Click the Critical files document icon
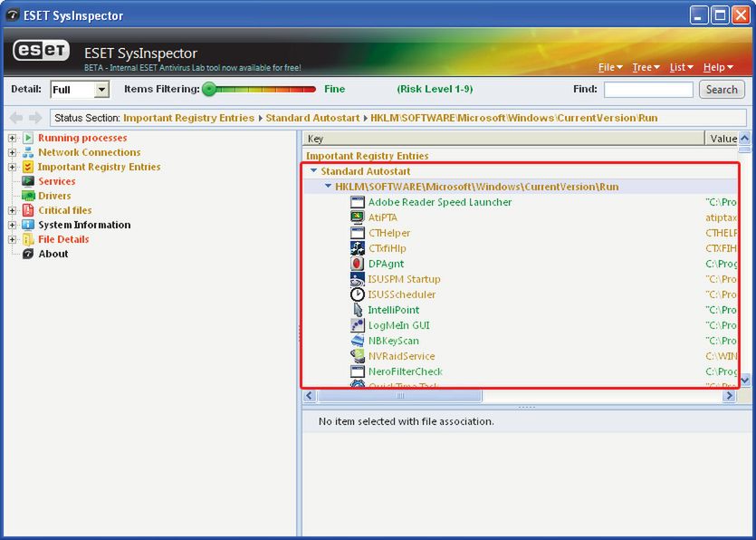 (x=28, y=210)
